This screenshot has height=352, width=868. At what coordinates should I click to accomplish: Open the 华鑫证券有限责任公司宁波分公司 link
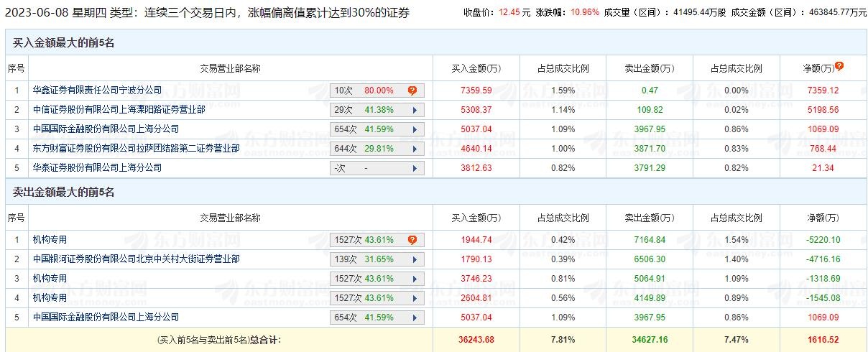click(97, 91)
